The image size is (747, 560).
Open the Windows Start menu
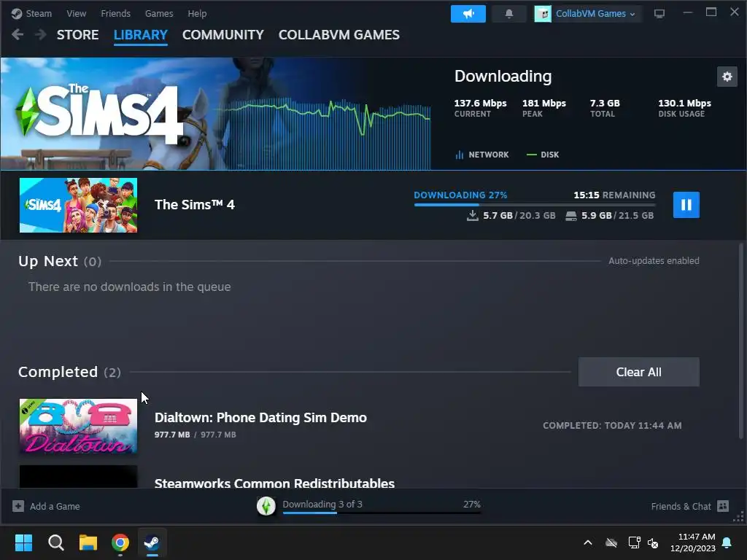[x=23, y=542]
